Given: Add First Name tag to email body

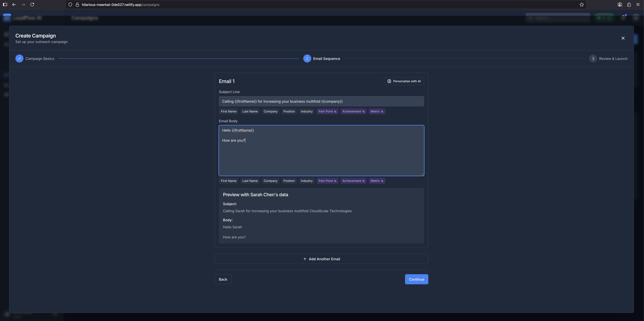Looking at the screenshot, I should click(228, 181).
